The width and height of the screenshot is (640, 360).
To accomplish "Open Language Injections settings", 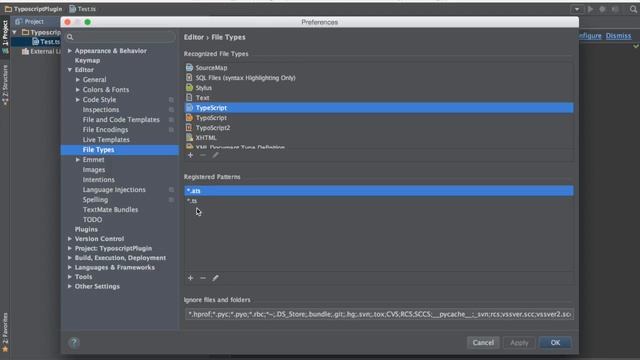I will (x=114, y=190).
